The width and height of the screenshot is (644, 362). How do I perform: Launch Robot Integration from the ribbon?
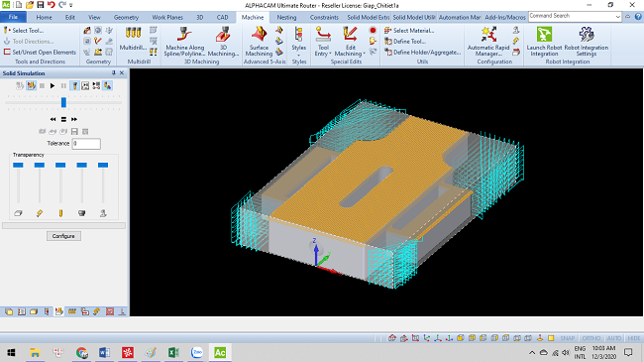coord(544,41)
